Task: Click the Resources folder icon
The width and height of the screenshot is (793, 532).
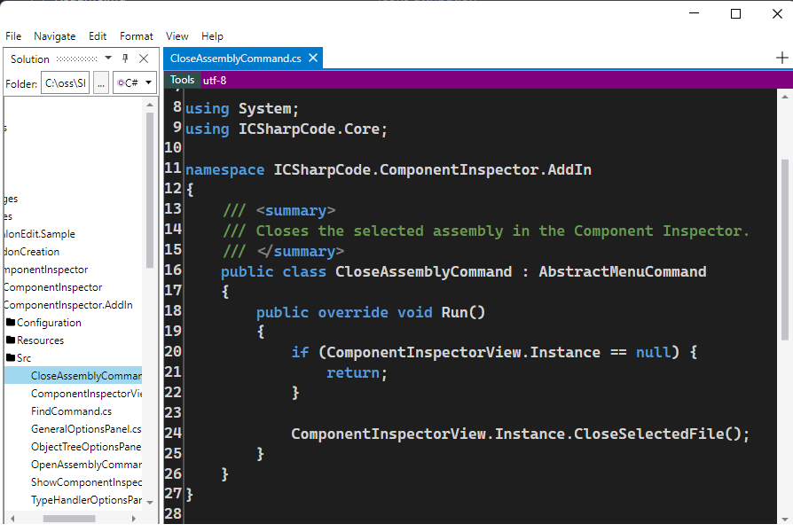Action: (10, 340)
